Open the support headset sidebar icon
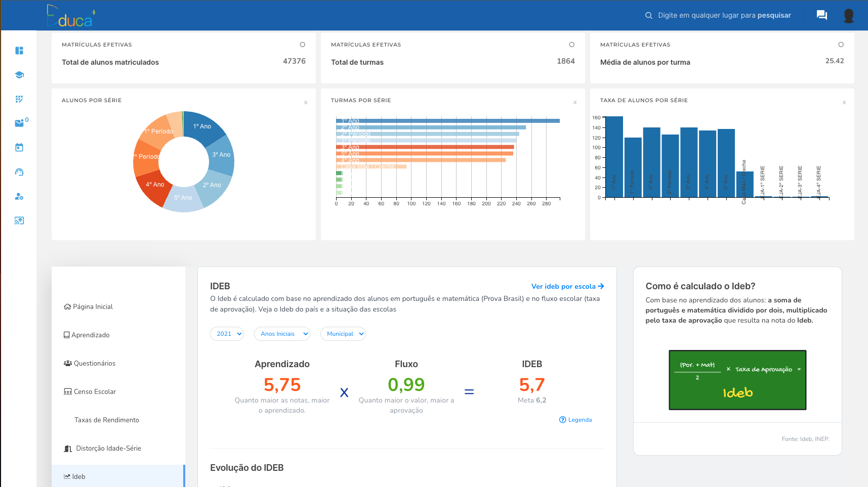This screenshot has width=868, height=487. [19, 172]
